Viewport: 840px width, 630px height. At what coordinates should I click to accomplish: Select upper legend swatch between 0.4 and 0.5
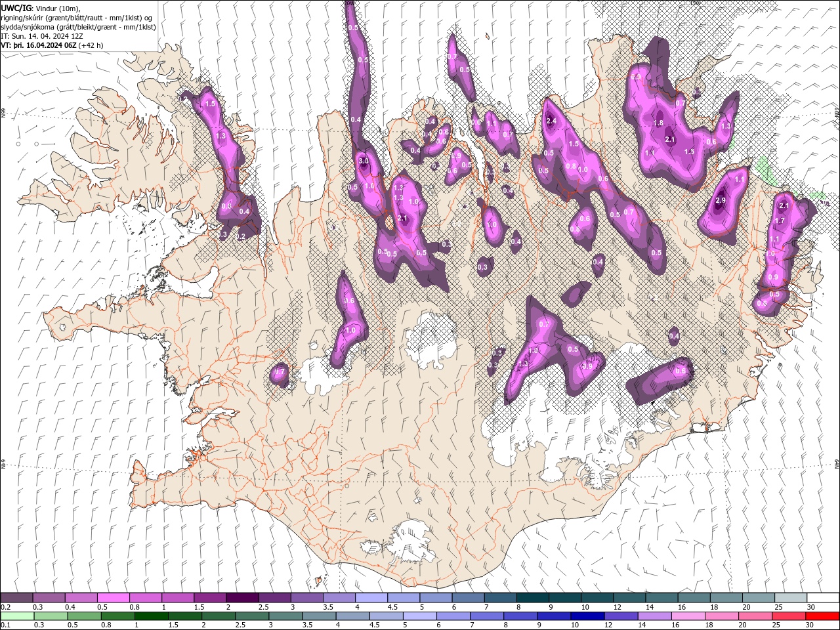click(x=81, y=597)
